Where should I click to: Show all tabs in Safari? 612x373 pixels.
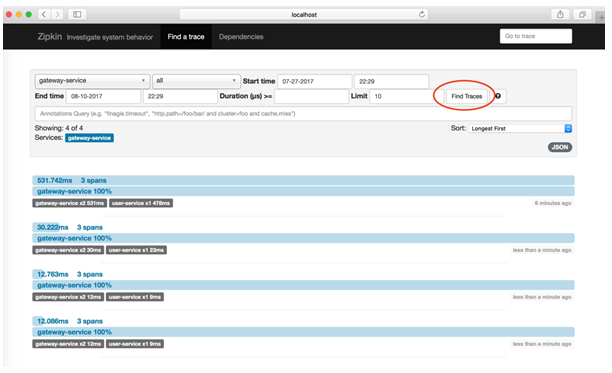click(x=582, y=14)
